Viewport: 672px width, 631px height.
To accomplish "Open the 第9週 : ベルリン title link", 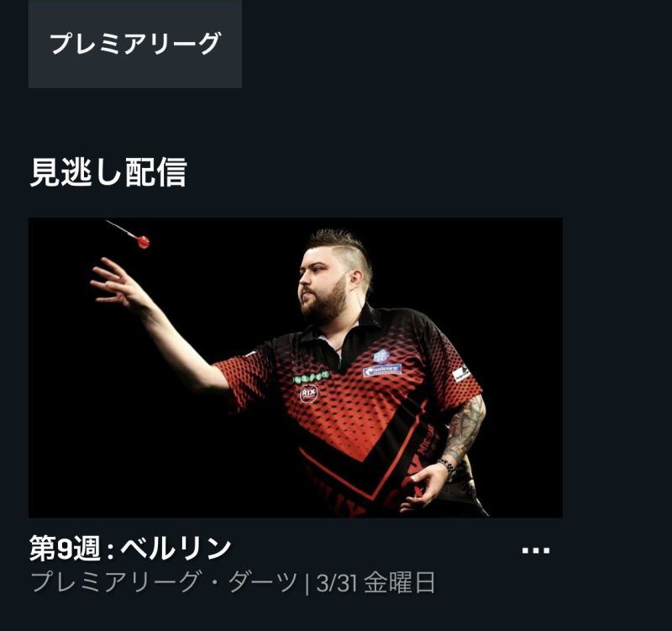I will [130, 549].
